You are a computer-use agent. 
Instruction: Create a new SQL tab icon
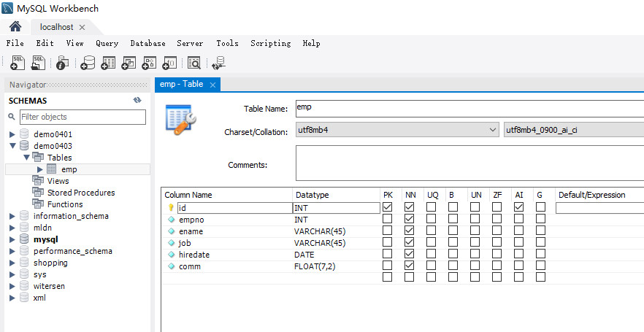(x=18, y=63)
